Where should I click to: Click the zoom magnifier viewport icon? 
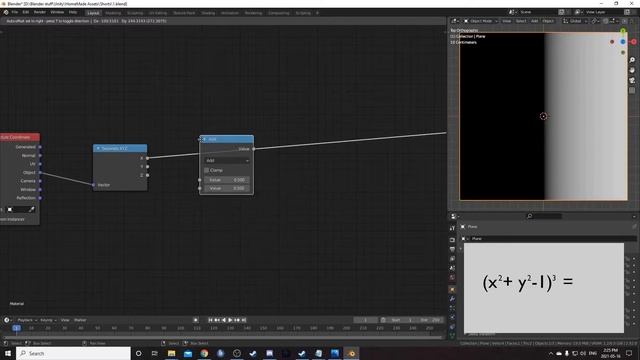pyautogui.click(x=632, y=60)
